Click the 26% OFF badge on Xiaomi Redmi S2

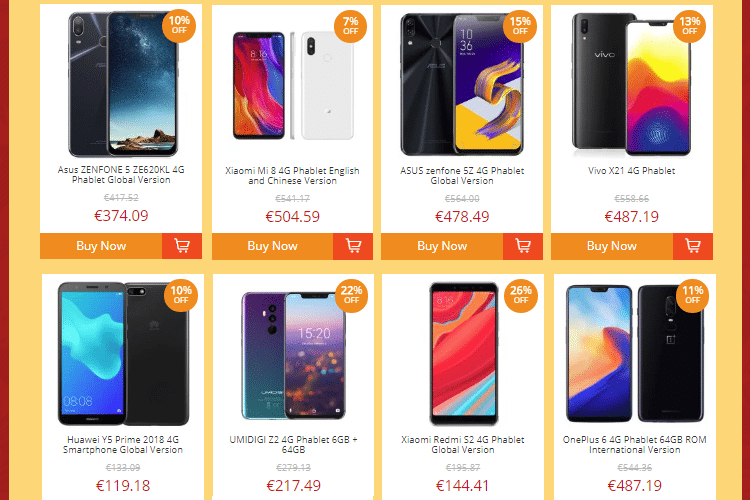tap(520, 295)
